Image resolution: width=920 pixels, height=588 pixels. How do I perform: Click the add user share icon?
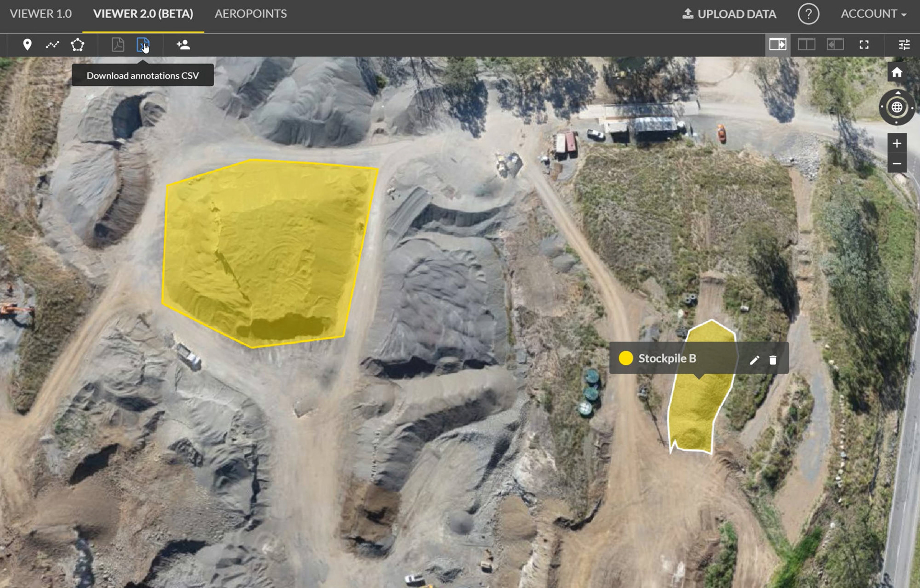(x=183, y=45)
